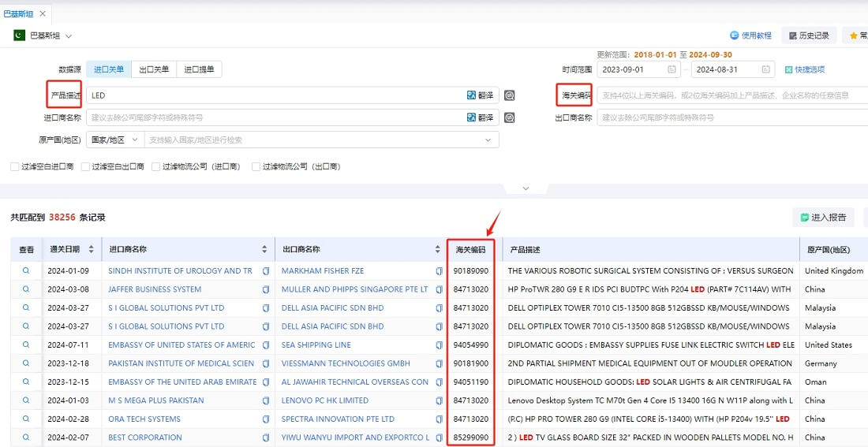868x447 pixels.
Task: Toggle 过滤物流公司（出口商）checkbox
Action: click(x=256, y=166)
